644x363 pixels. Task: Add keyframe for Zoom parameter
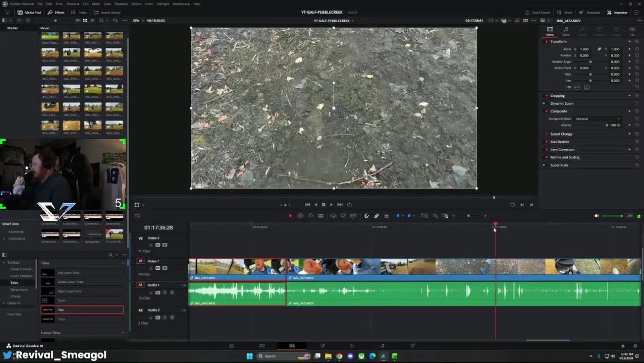pyautogui.click(x=629, y=49)
